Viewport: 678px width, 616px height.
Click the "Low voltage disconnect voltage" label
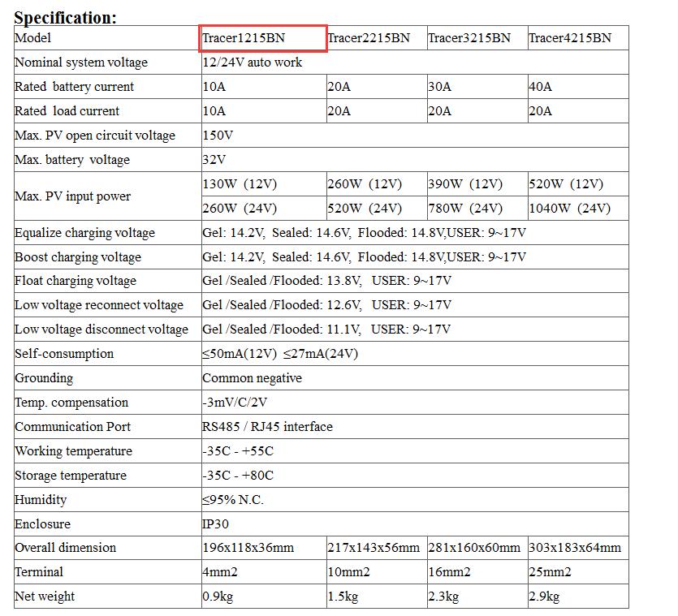pos(101,330)
